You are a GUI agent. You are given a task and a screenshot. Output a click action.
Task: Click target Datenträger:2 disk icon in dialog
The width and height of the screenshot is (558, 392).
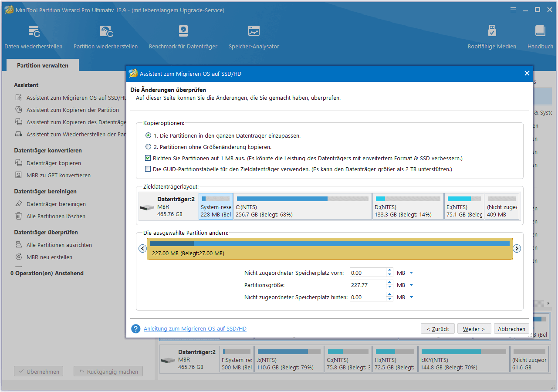point(147,207)
